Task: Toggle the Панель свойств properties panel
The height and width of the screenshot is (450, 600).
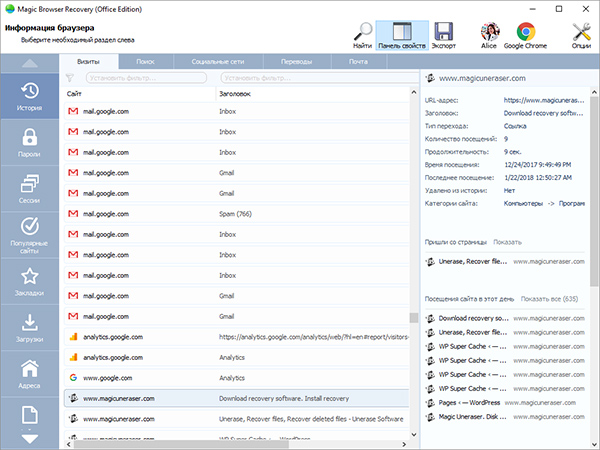Action: 402,36
